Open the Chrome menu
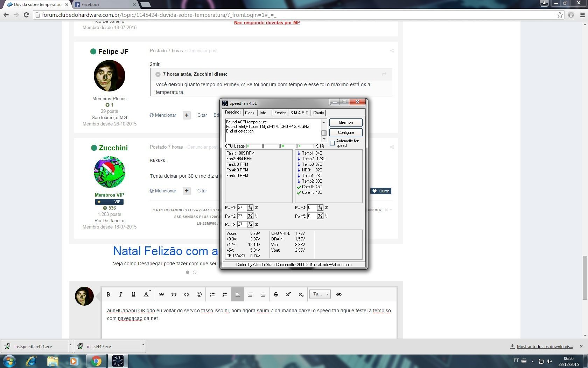 point(582,15)
